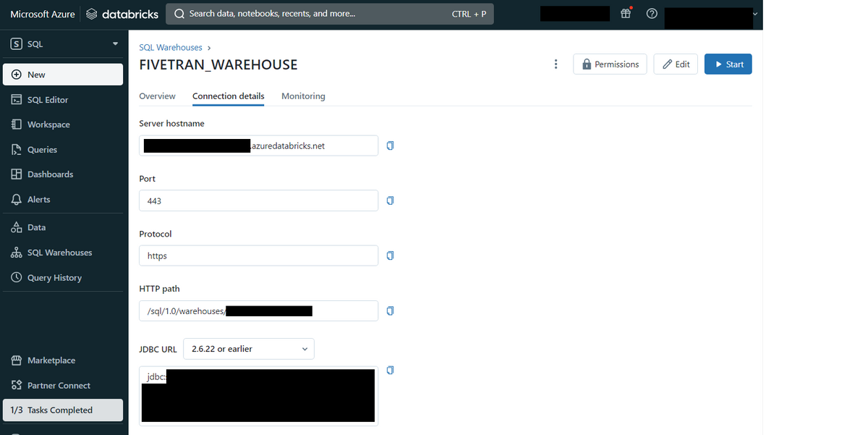
Task: Open the 1/3 Tasks Completed panel
Action: point(63,410)
